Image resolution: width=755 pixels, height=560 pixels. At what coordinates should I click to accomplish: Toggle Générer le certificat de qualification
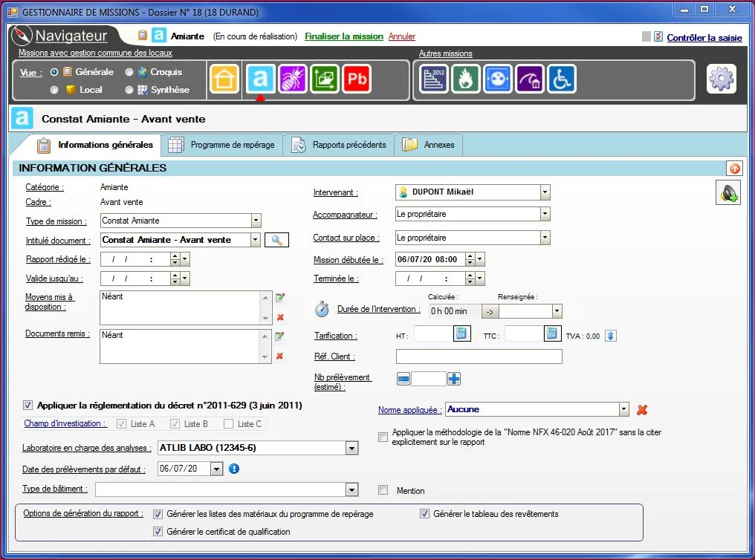coord(158,532)
